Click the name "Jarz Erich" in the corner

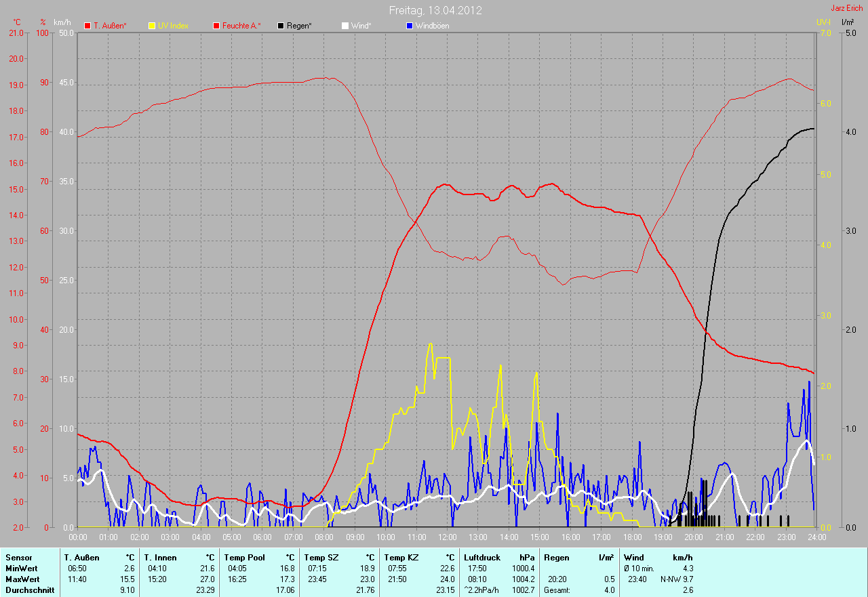(847, 8)
